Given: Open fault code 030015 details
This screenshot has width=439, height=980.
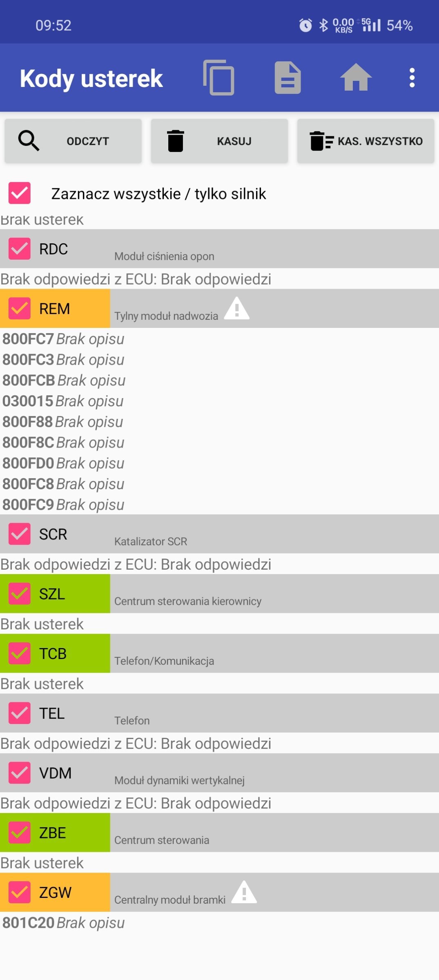Looking at the screenshot, I should (x=63, y=401).
